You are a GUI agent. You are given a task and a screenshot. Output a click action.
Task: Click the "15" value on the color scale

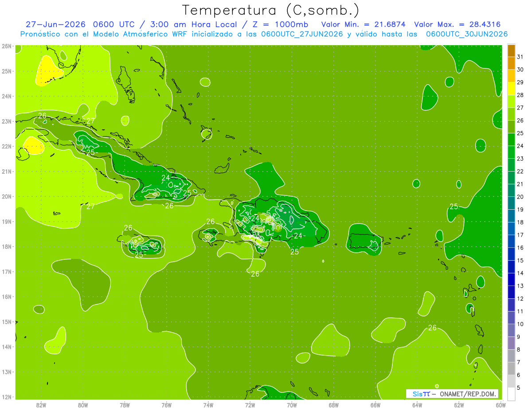tap(520, 260)
